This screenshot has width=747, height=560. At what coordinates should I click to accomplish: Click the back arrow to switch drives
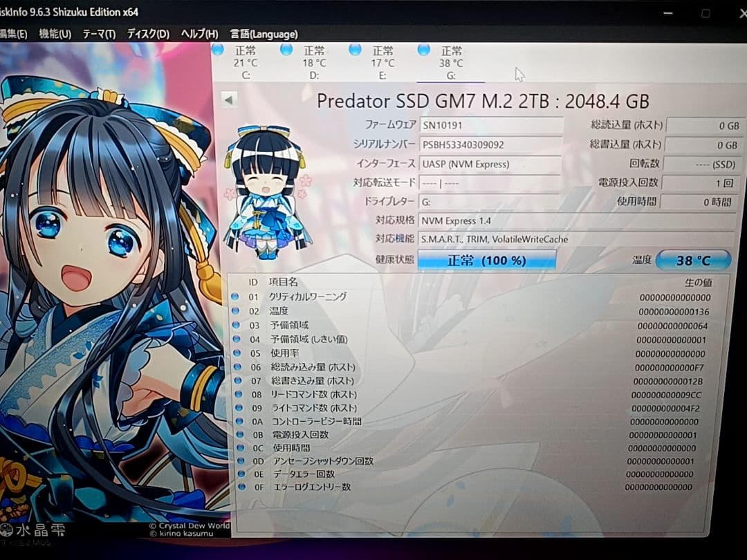pyautogui.click(x=228, y=100)
